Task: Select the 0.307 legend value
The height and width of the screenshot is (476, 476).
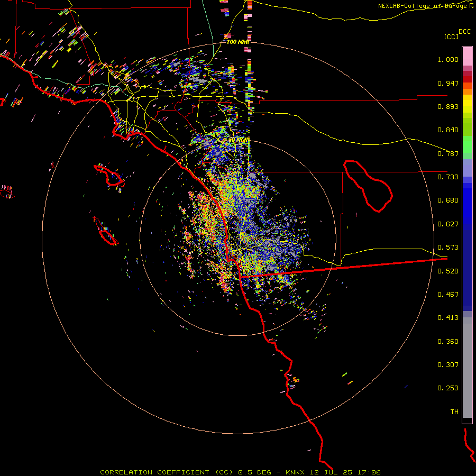Action: pyautogui.click(x=448, y=365)
